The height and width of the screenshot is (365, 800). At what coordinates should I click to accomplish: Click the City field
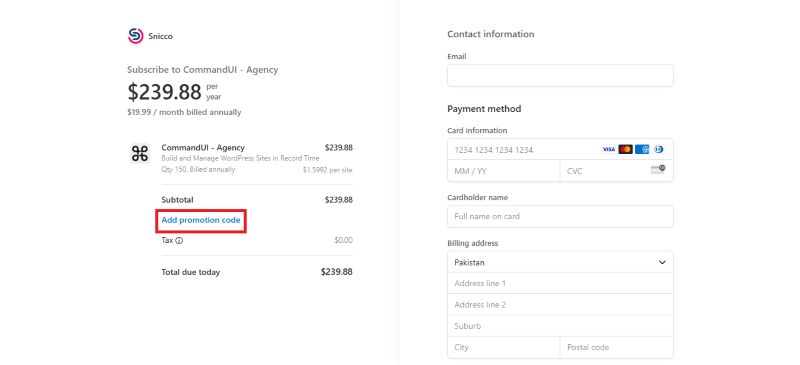504,347
